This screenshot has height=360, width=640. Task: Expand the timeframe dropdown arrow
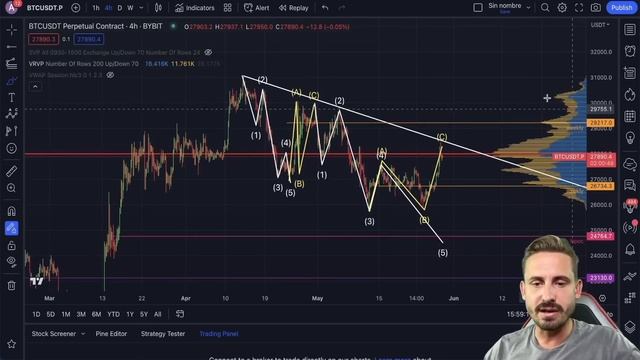[141, 8]
